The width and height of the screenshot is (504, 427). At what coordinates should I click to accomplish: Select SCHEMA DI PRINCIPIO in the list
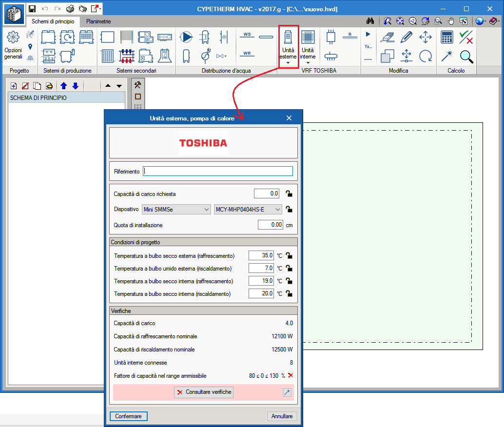point(66,98)
